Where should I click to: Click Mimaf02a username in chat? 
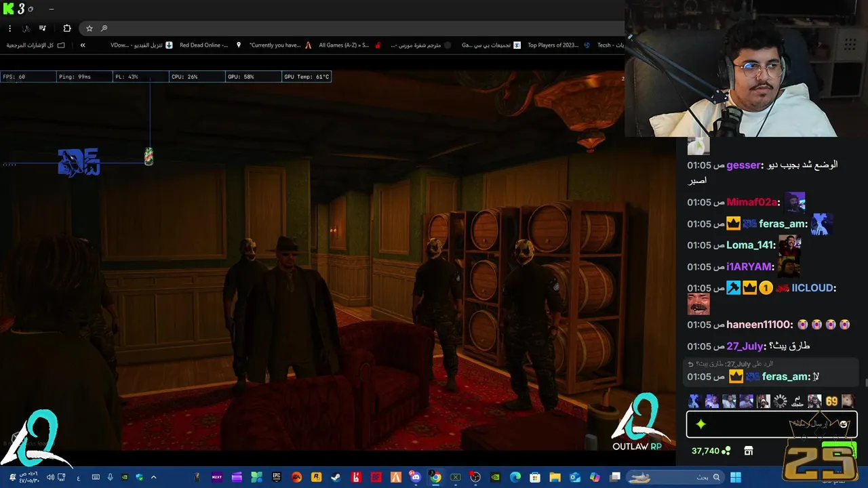point(751,202)
